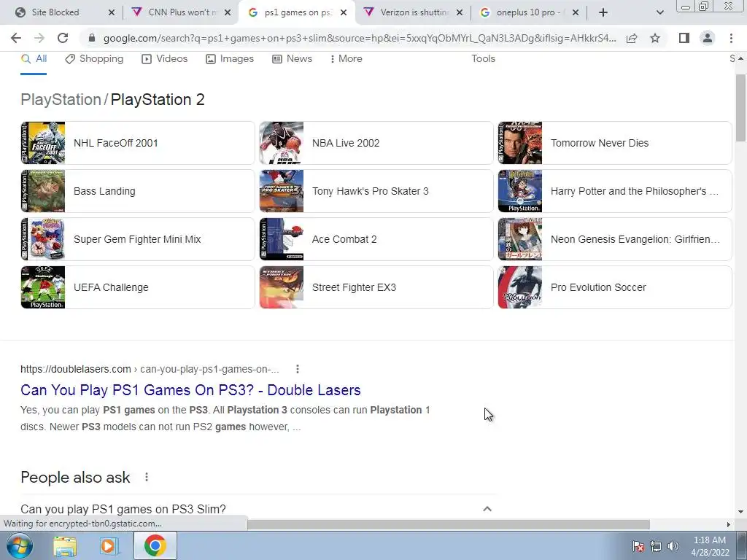
Task: Bookmark this page with the star icon
Action: 655,38
